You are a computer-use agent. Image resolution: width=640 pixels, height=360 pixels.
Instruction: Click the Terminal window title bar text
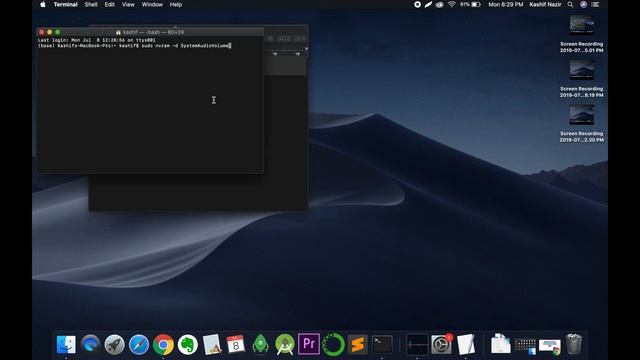tap(153, 32)
